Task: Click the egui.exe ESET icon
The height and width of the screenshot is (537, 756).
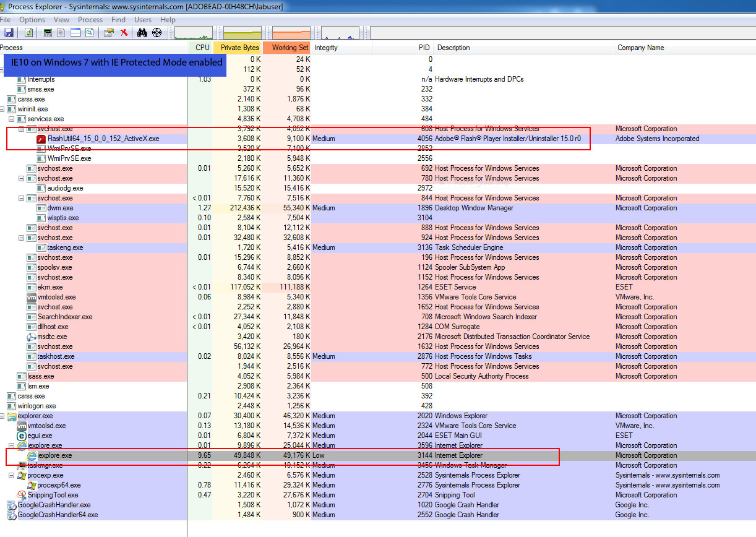Action: (x=22, y=436)
